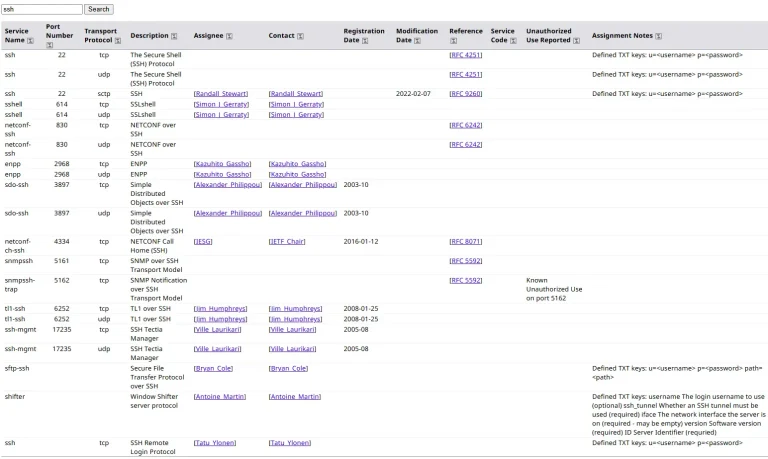The width and height of the screenshot is (768, 459).
Task: Select port number 4334 cell
Action: [62, 242]
